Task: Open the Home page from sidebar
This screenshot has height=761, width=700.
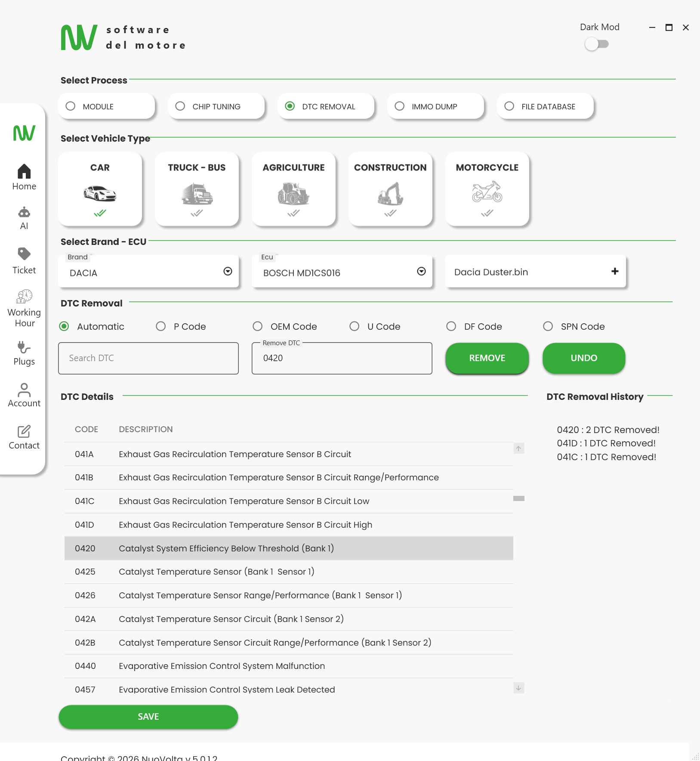Action: pyautogui.click(x=24, y=177)
